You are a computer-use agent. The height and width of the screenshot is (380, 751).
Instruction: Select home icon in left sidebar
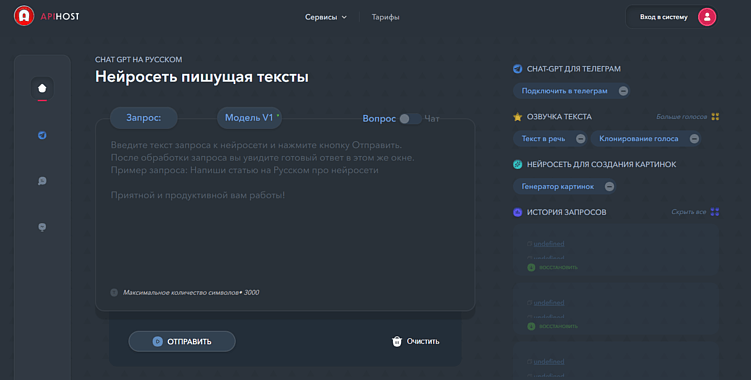coord(42,88)
